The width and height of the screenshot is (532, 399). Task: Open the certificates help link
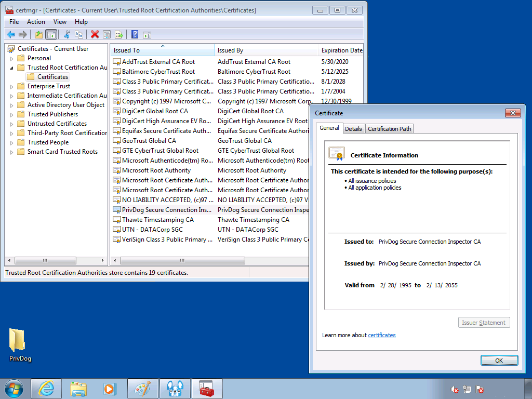pyautogui.click(x=382, y=335)
